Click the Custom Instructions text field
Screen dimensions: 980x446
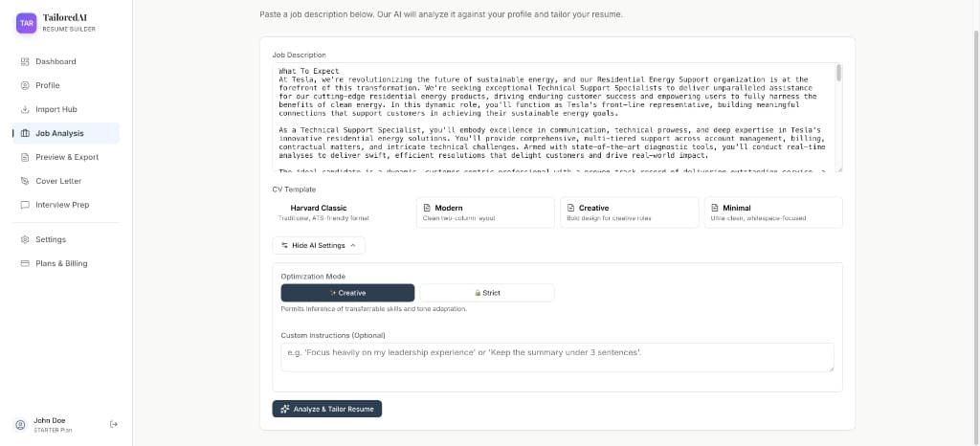coord(557,357)
